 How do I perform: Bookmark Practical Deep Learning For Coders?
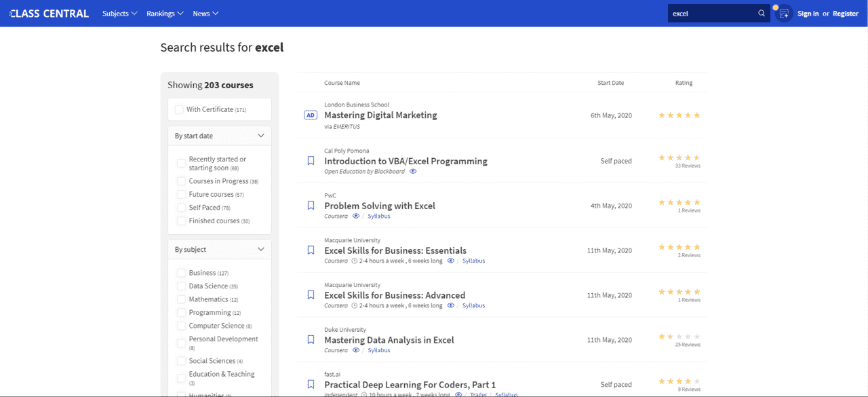point(311,385)
